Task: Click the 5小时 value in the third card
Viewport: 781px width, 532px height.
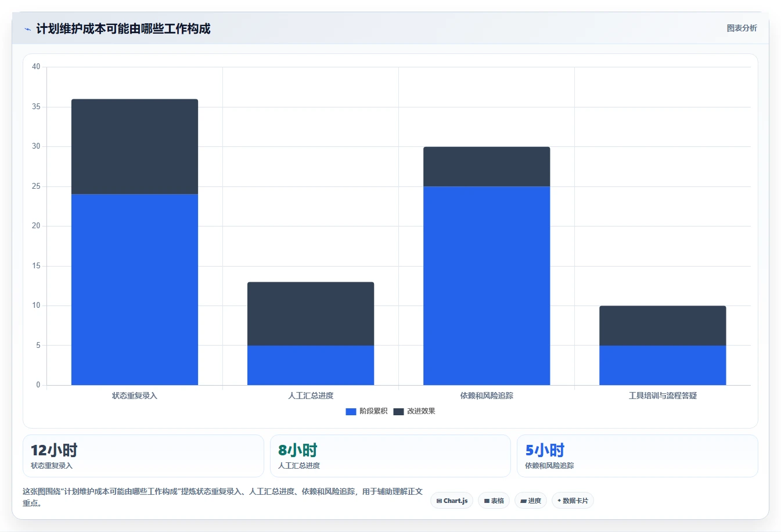Action: pos(545,450)
